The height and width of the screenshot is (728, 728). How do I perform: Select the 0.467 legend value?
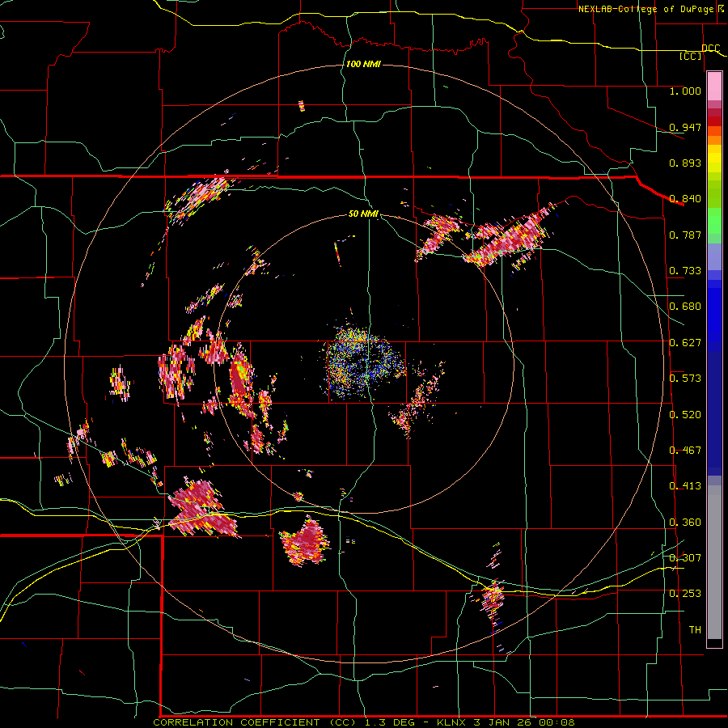685,451
